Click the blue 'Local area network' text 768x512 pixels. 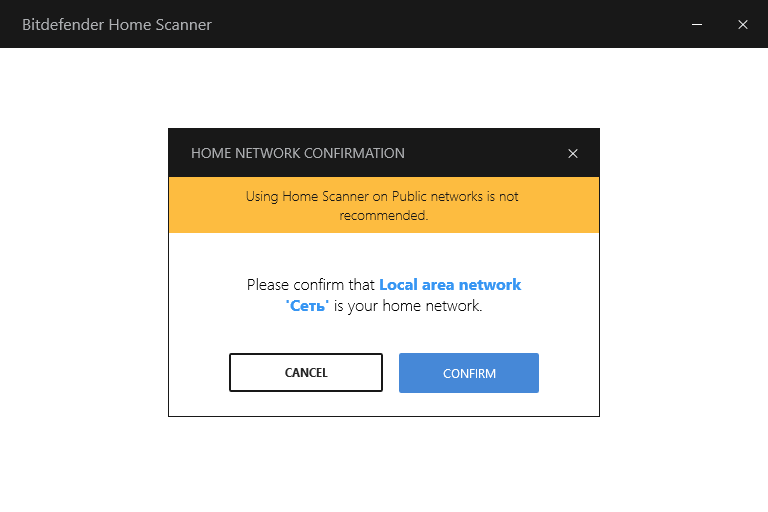(450, 285)
